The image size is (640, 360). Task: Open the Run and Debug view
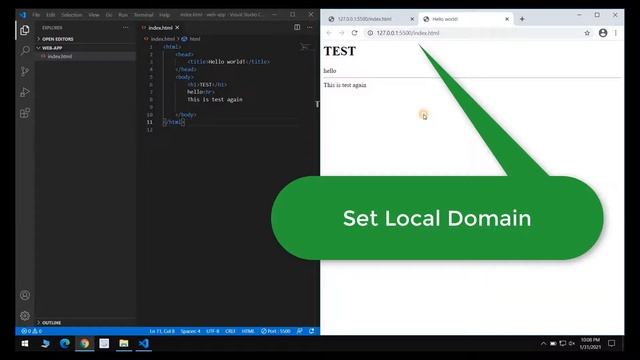point(25,92)
